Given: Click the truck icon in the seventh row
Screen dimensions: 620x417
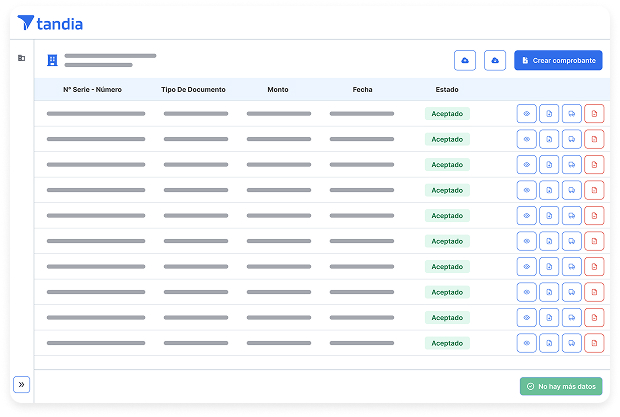Looking at the screenshot, I should [572, 267].
